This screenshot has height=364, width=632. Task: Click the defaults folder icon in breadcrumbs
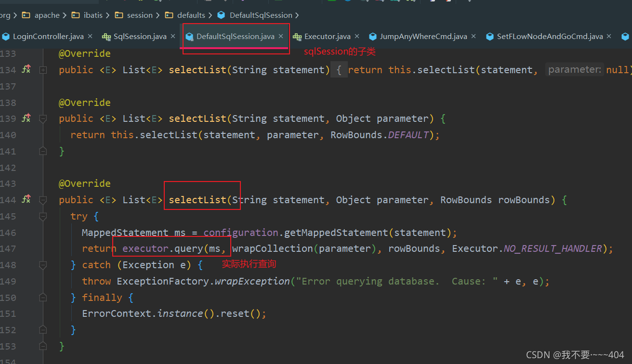coord(169,15)
